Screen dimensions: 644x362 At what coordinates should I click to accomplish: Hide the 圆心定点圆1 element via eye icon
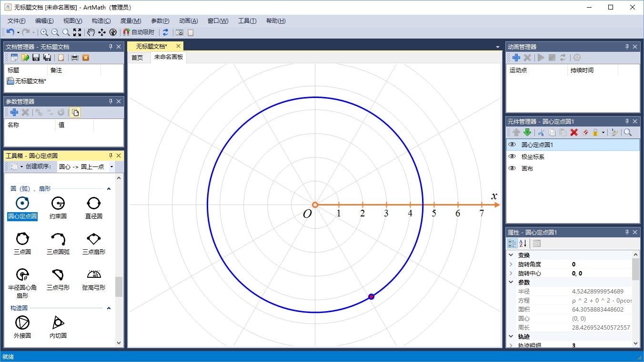point(512,145)
